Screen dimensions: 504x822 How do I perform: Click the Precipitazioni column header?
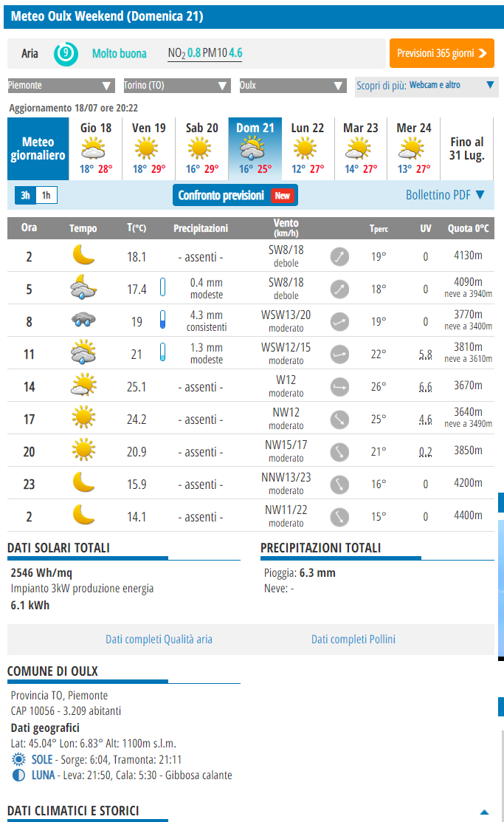pos(201,228)
